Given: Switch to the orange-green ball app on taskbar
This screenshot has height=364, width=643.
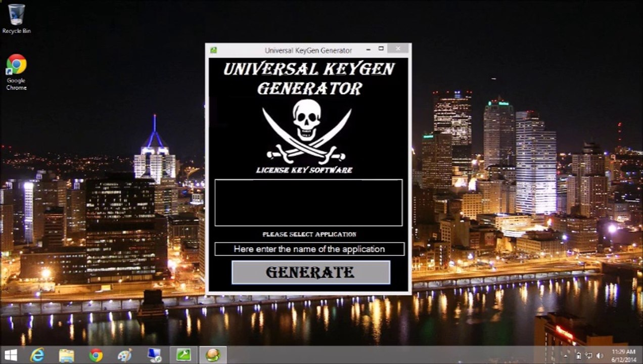Looking at the screenshot, I should pyautogui.click(x=213, y=355).
